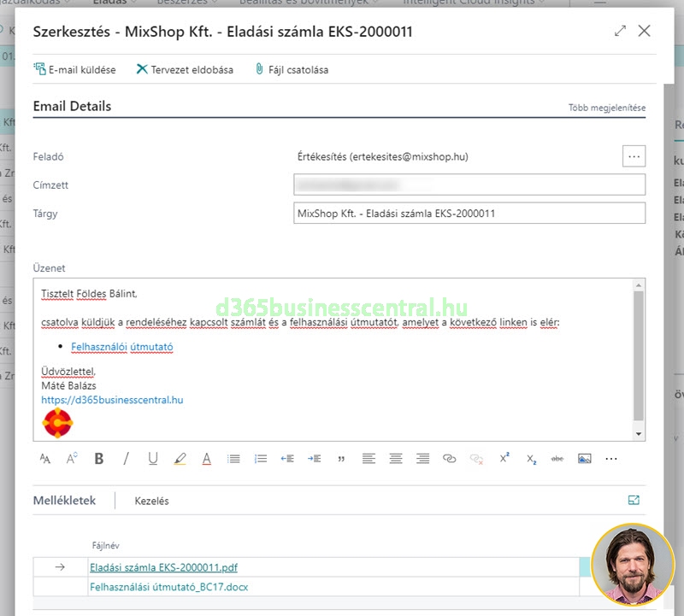Create a numbered list in the message
Screen dimensions: 684x616
[261, 459]
